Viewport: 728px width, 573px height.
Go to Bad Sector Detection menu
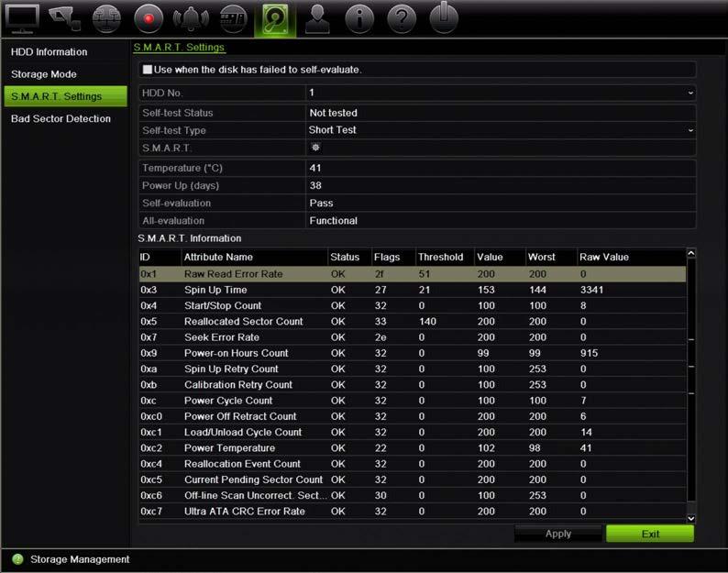pos(61,119)
